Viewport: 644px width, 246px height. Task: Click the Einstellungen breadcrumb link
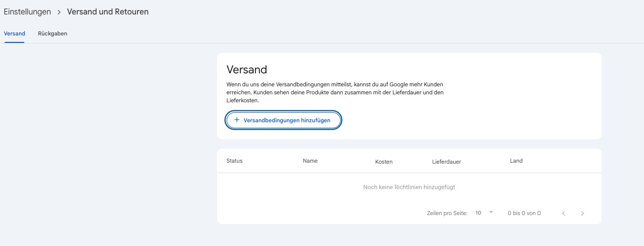pyautogui.click(x=27, y=11)
